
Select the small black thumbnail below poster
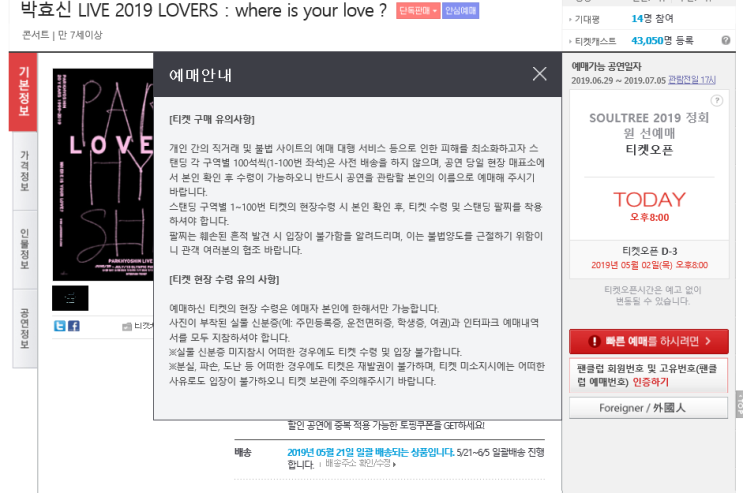pos(70,298)
